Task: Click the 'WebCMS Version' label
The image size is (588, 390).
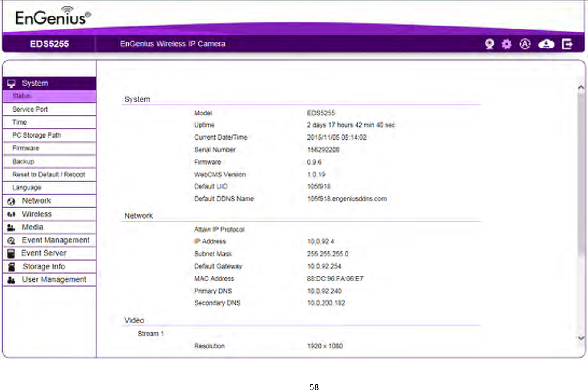Action: [220, 175]
